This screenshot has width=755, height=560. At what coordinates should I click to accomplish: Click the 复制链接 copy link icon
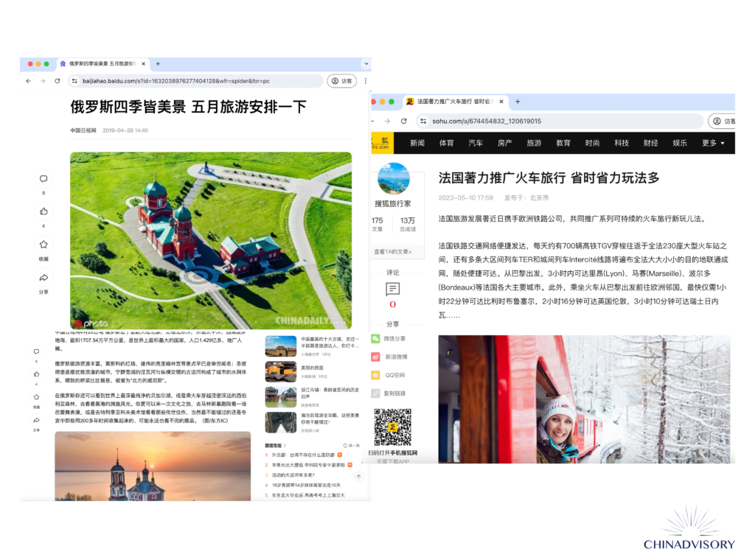pos(375,393)
